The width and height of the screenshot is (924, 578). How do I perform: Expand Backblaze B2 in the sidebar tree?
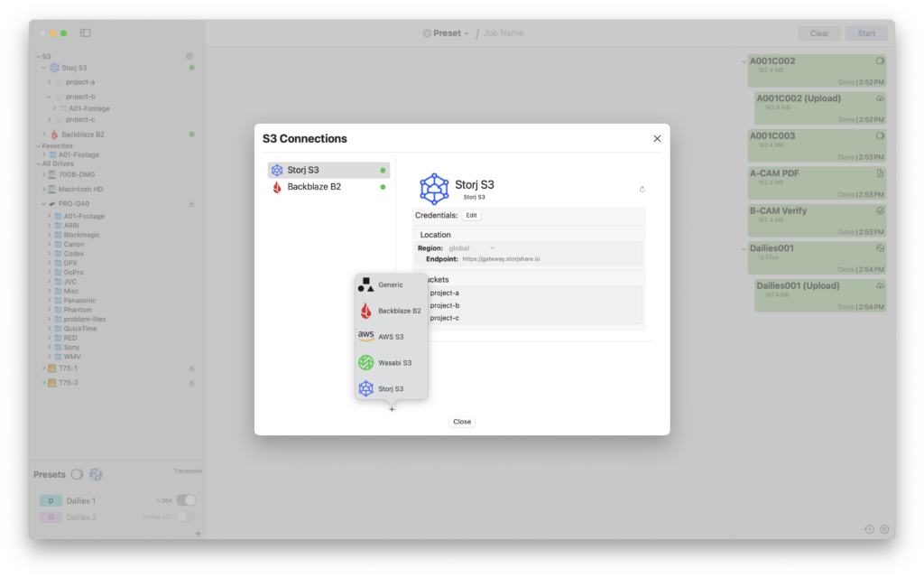coord(43,135)
